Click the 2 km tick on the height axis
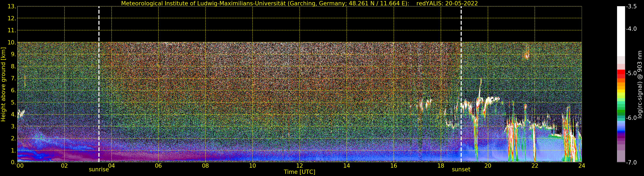 [x=13, y=138]
